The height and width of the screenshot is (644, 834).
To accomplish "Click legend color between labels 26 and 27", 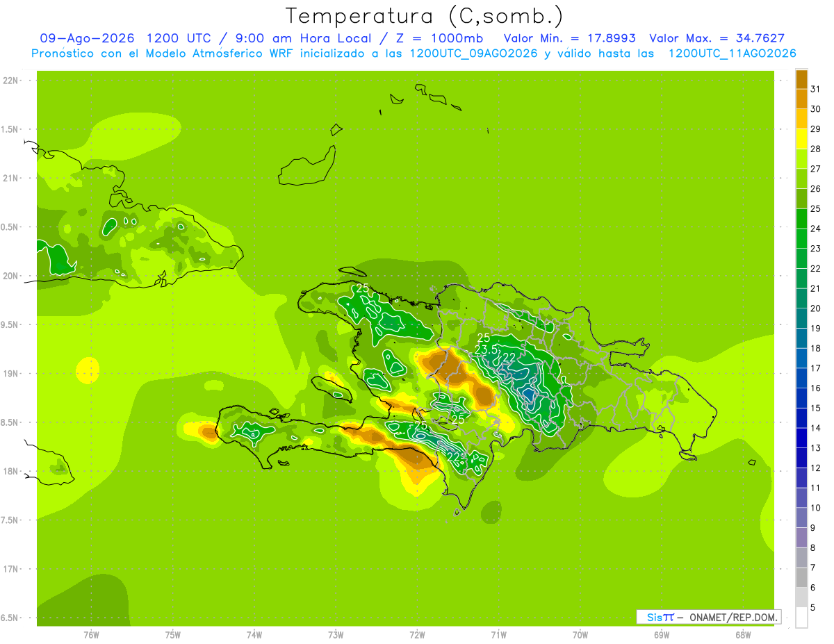I will coord(801,179).
